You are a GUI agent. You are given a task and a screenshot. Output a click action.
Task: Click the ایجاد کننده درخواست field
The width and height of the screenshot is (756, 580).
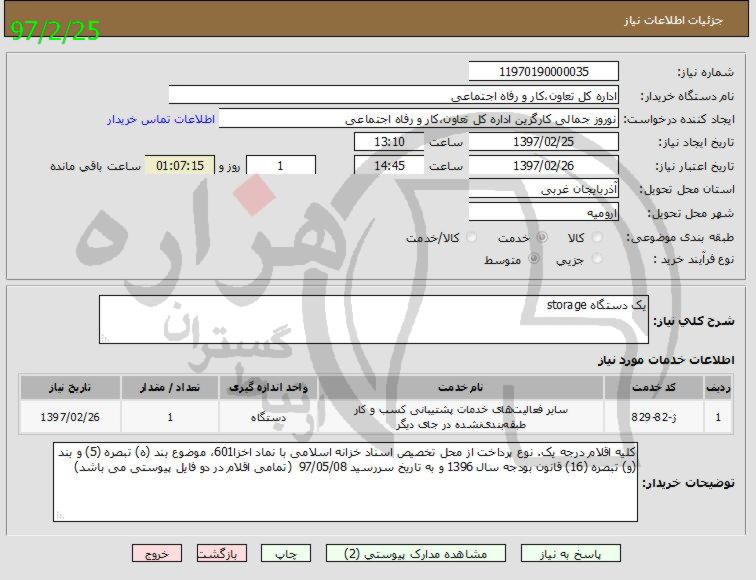[418, 119]
